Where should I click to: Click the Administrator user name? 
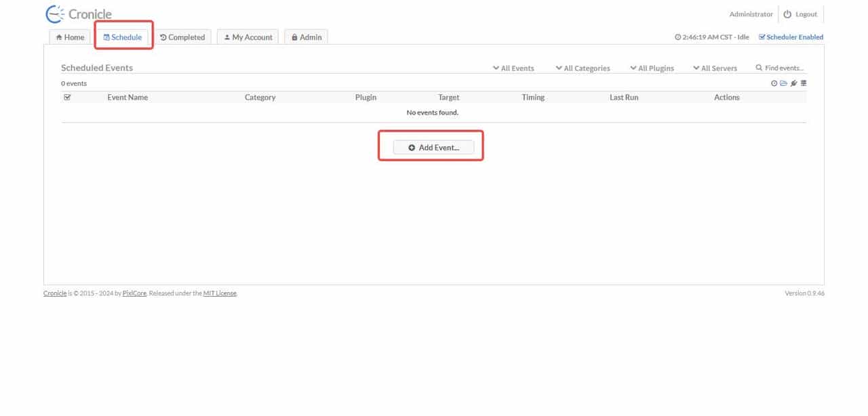click(751, 14)
